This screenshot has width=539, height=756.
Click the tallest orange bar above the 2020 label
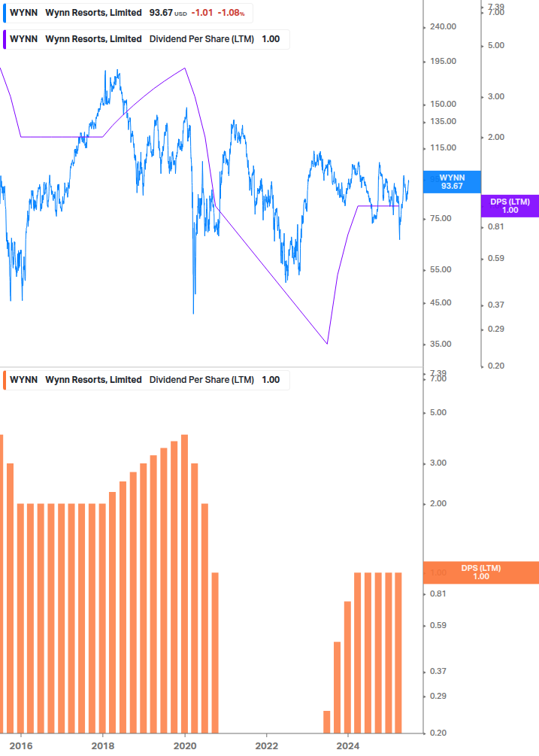pyautogui.click(x=184, y=584)
